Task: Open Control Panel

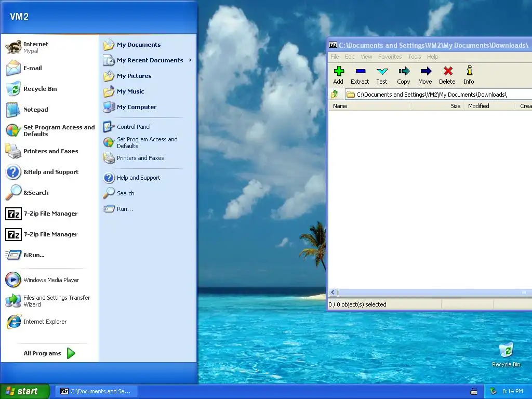Action: click(x=148, y=127)
